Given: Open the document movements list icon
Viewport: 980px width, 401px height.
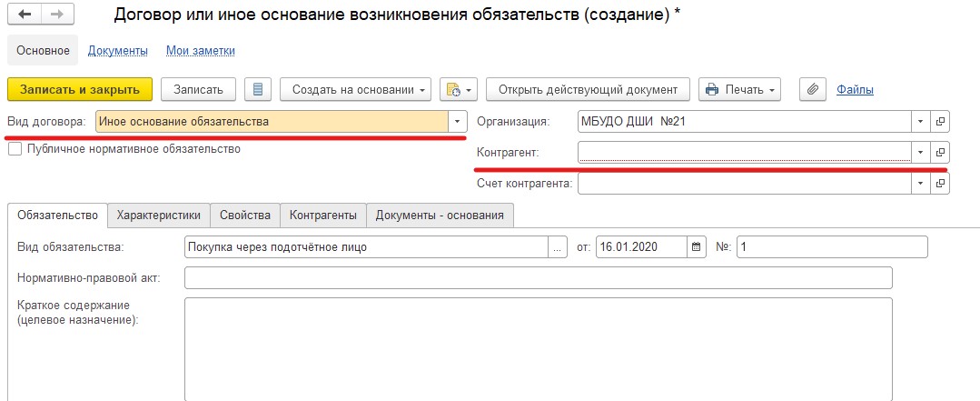Looking at the screenshot, I should 258,89.
